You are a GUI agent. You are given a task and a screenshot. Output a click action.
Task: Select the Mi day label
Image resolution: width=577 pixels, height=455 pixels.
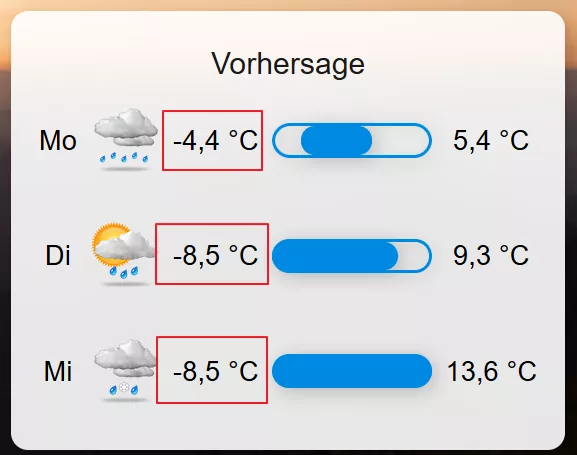pos(58,371)
